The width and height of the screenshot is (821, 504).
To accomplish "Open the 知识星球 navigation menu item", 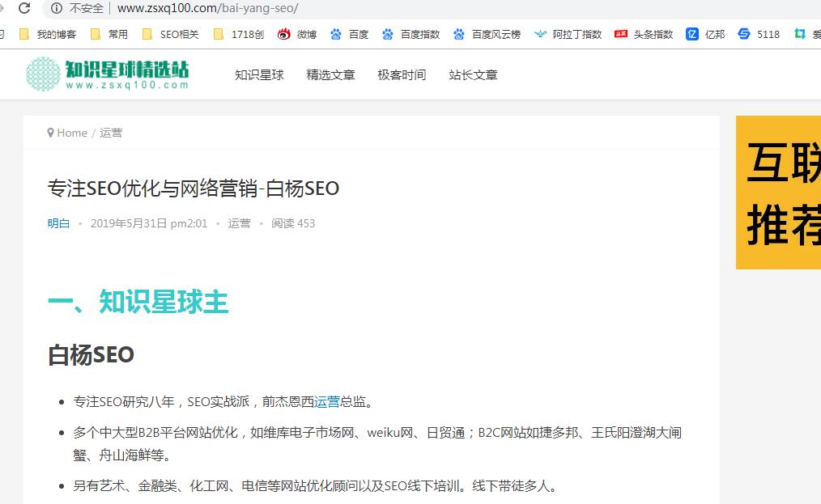I will tap(259, 75).
